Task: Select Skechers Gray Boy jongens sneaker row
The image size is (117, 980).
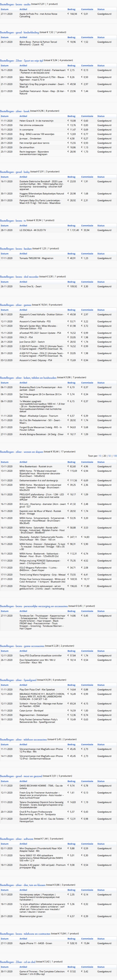Action: [x=58, y=85]
